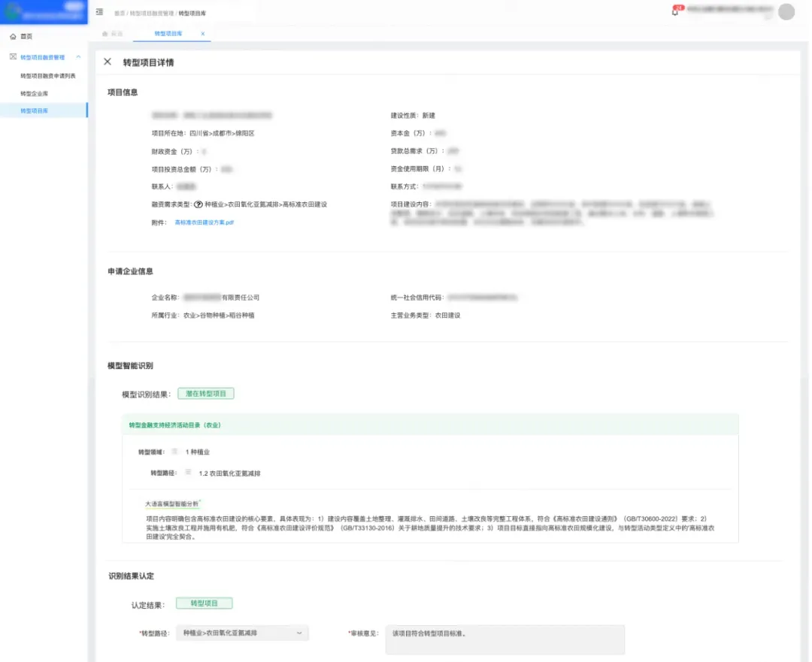Close the 转型项目库 tab
The image size is (812, 662).
[202, 34]
